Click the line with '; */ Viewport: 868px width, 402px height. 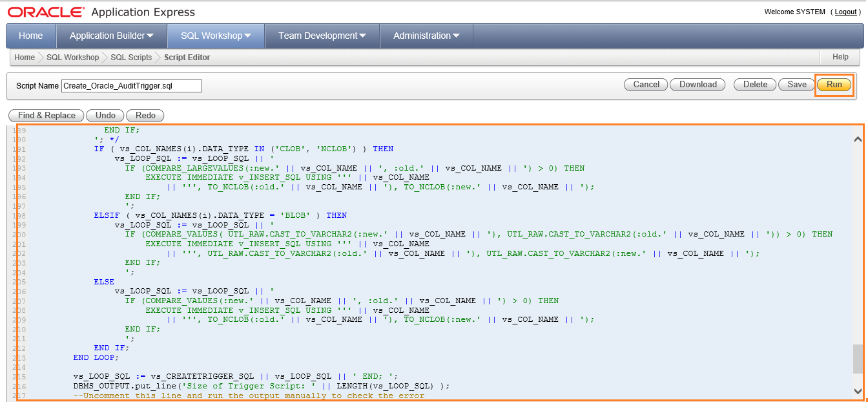click(107, 139)
